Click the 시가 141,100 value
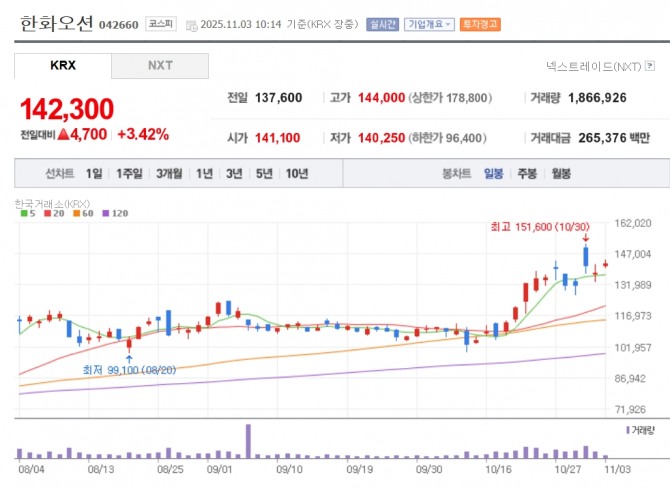 (278, 138)
